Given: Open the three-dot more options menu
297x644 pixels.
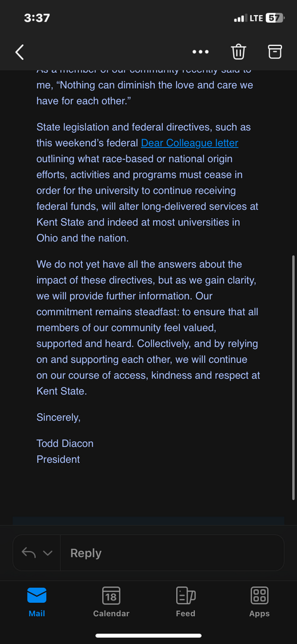Looking at the screenshot, I should 200,52.
